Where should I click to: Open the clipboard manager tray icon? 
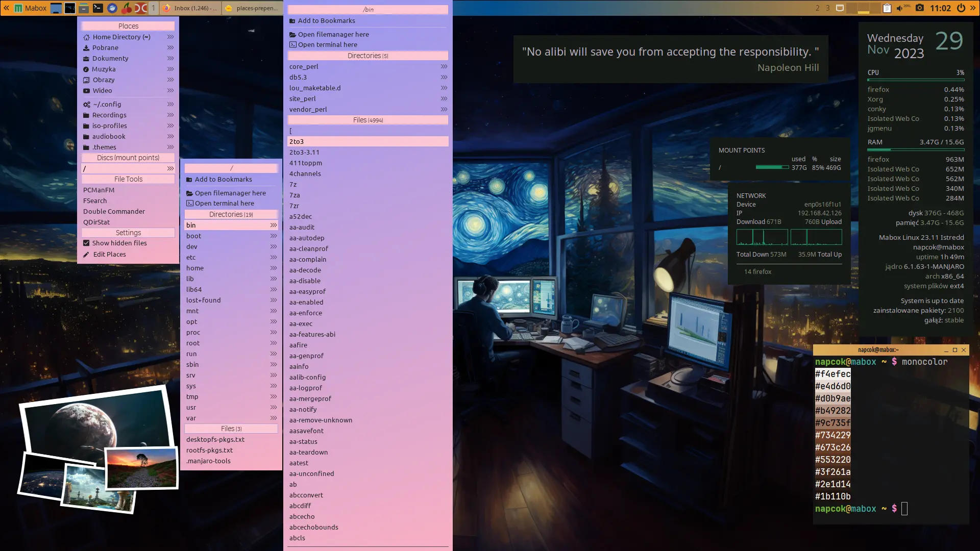coord(887,8)
